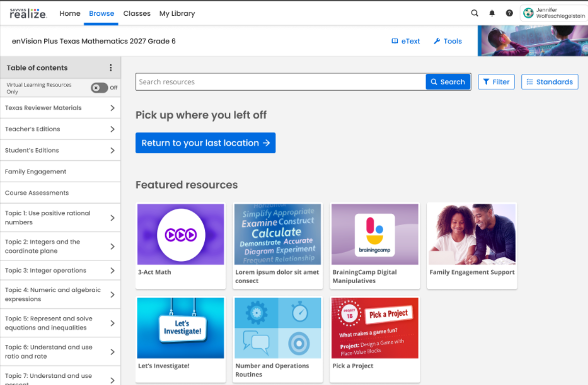Expand Texas Reviewer Materials chevron
The height and width of the screenshot is (385, 588).
tap(112, 108)
